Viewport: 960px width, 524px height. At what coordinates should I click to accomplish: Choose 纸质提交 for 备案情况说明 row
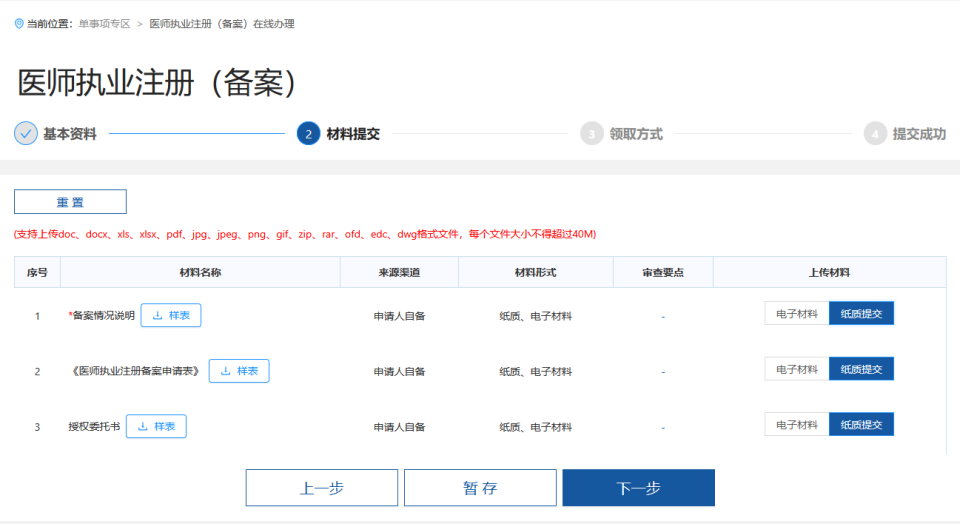coord(861,313)
